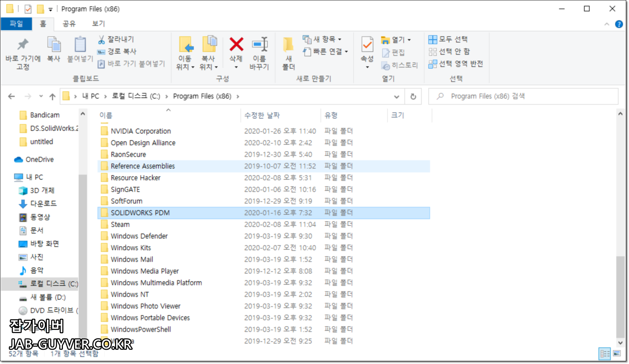Click the Back navigation arrow
The image size is (629, 364).
pos(12,96)
